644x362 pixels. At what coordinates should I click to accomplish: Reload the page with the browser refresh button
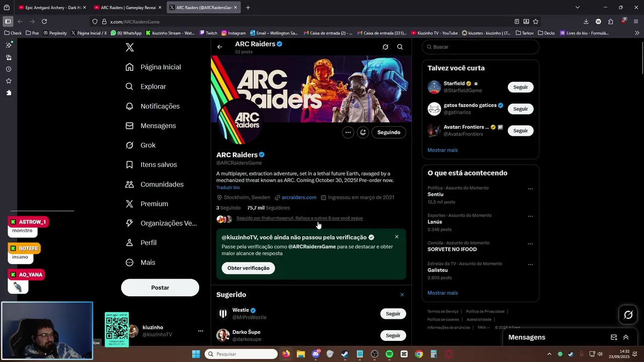44,22
